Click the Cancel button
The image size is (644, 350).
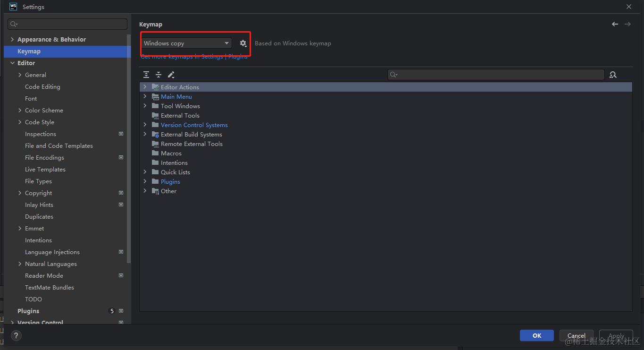pos(577,335)
